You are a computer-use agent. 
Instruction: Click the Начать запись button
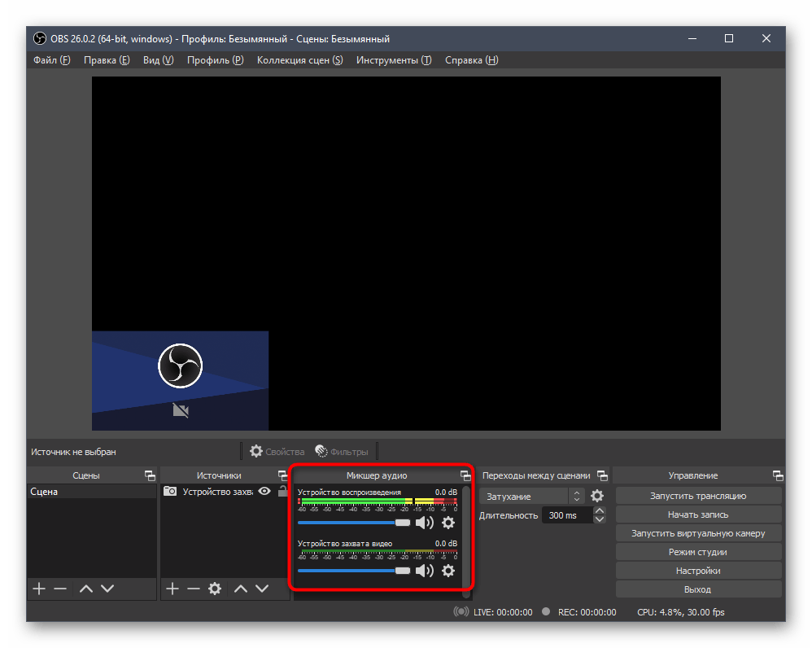point(697,514)
